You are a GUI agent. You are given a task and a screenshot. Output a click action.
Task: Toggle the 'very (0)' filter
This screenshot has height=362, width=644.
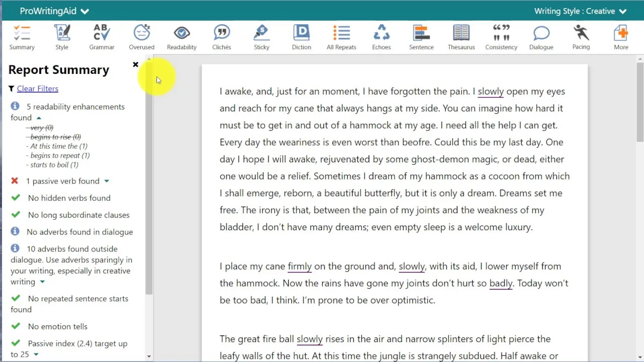tap(40, 128)
